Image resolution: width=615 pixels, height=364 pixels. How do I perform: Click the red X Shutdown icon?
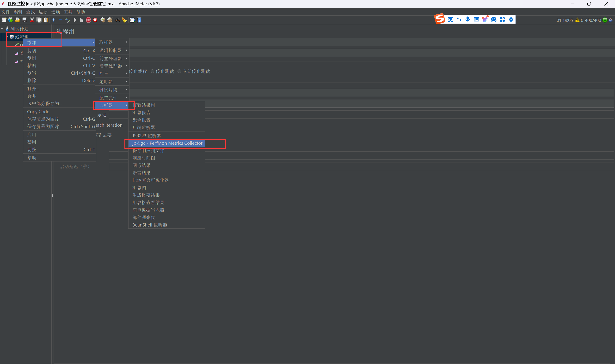coord(95,20)
